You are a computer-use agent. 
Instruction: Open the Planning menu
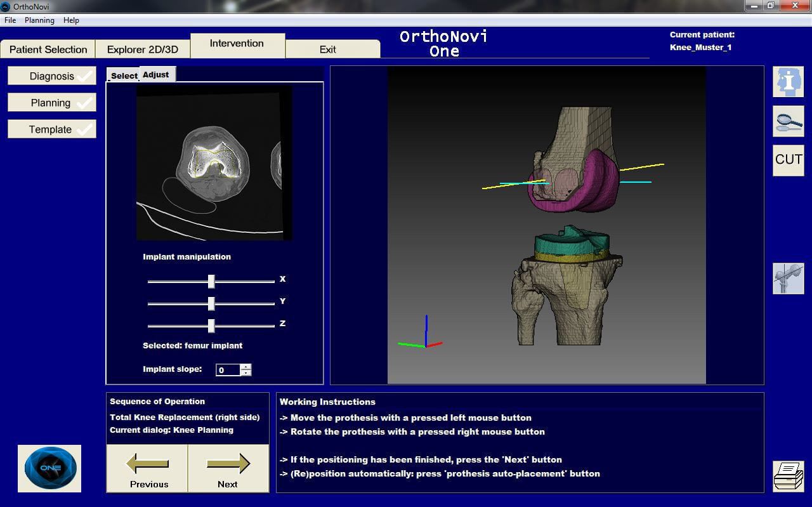click(39, 20)
